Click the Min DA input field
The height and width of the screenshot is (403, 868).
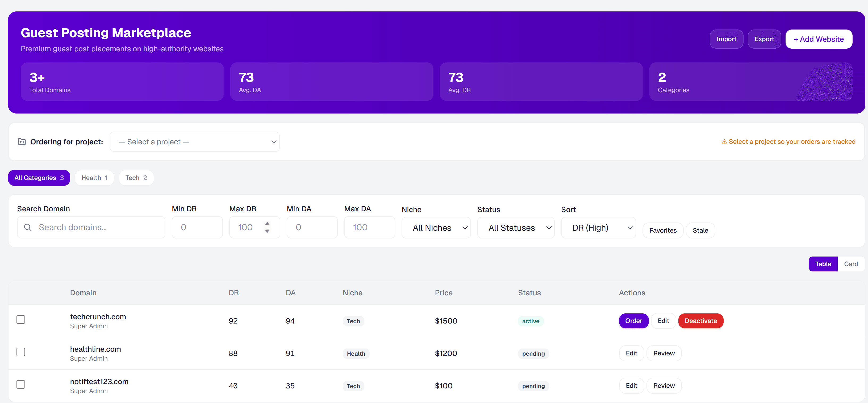tap(312, 228)
